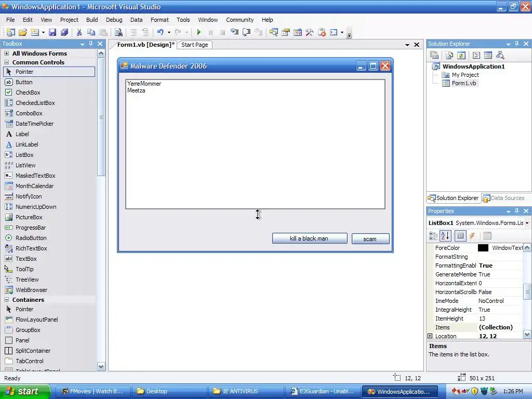Click the Properties grid scroll up arrow

click(527, 248)
